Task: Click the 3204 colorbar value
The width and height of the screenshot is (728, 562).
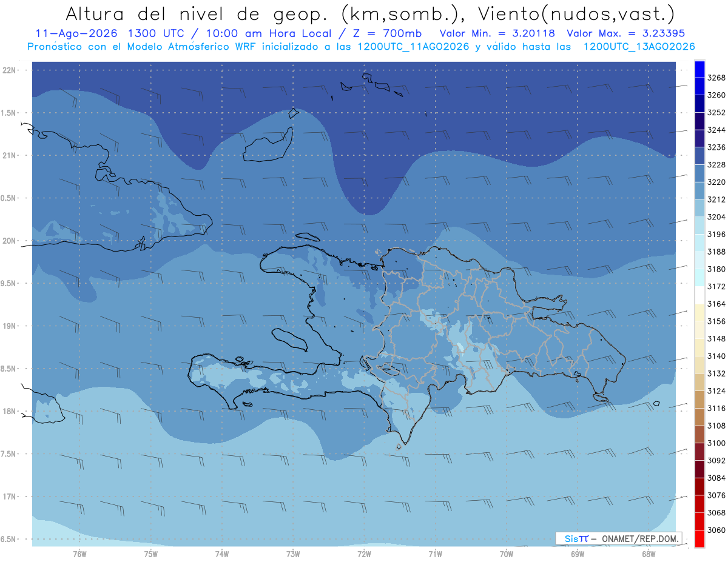Action: click(x=716, y=217)
